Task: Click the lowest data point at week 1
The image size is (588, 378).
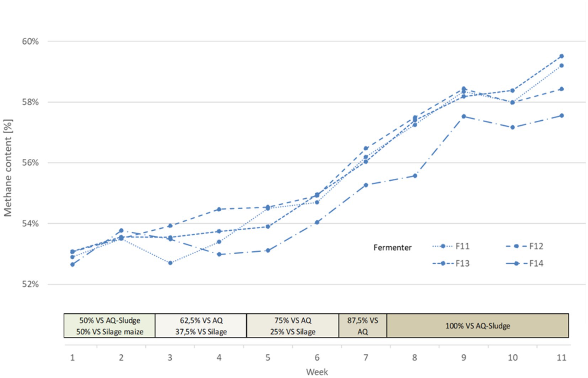Action: [x=73, y=264]
